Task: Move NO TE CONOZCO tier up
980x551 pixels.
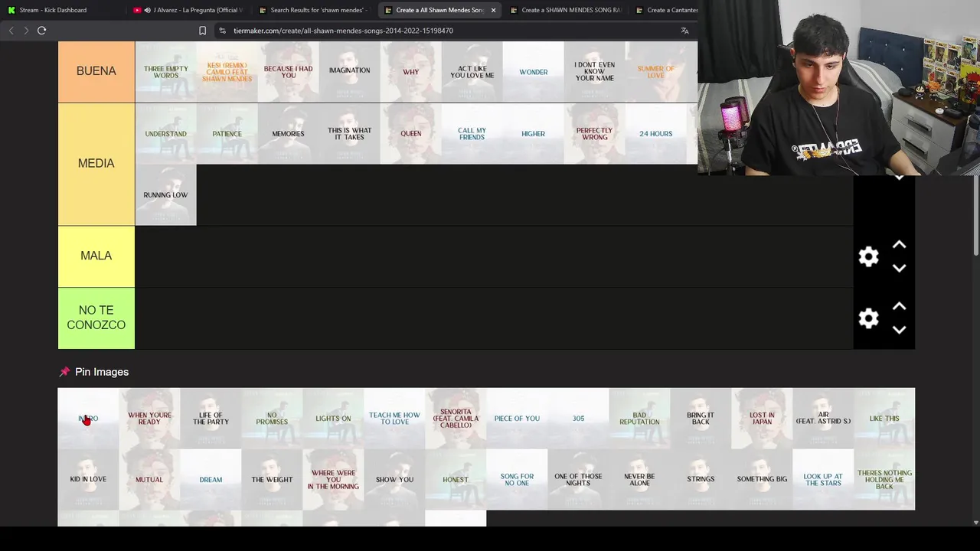Action: point(899,306)
